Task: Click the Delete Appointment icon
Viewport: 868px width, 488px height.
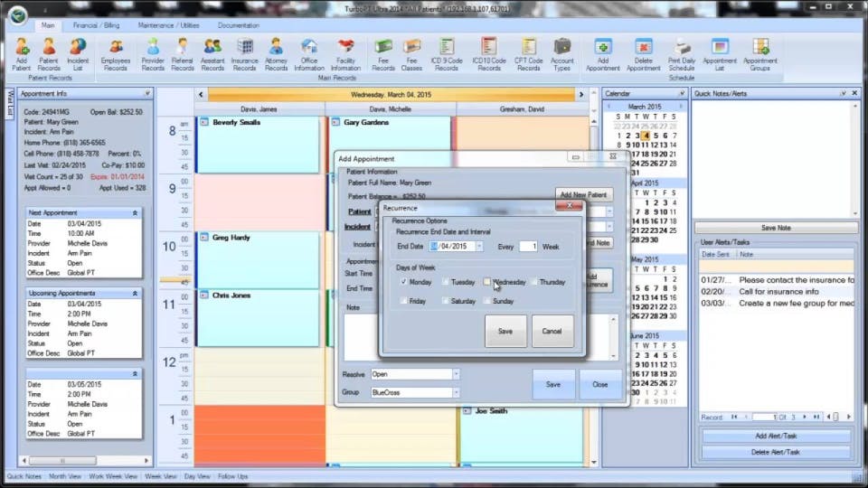Action: [643, 54]
